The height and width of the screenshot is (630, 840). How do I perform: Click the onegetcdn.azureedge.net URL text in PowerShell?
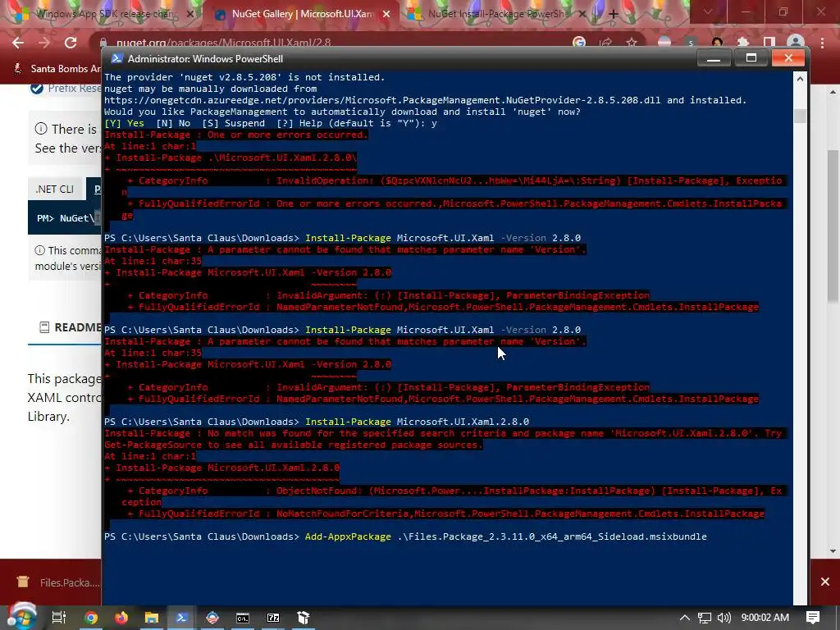(x=382, y=100)
